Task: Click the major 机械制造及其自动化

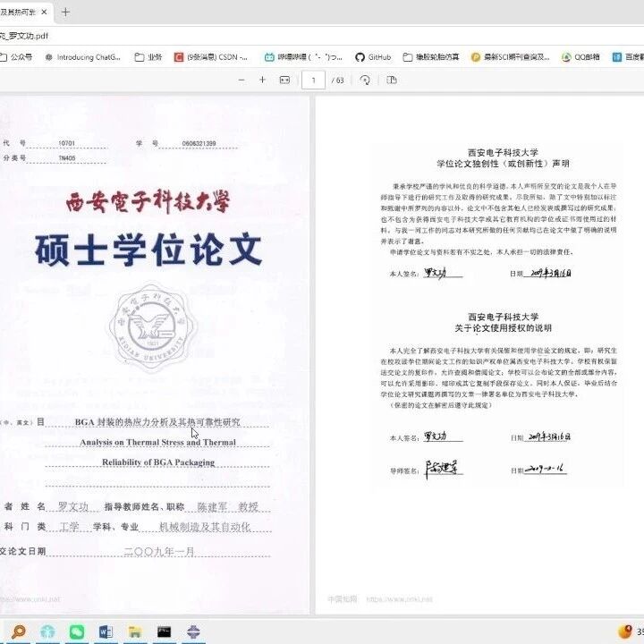Action: (205, 527)
